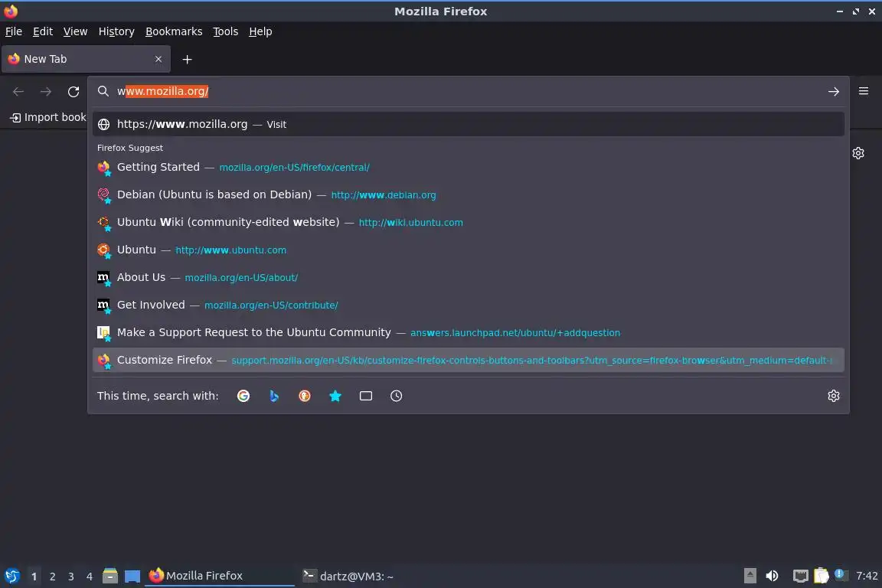Open the Bookmarks menu
Screen dimensions: 882x588
click(174, 31)
